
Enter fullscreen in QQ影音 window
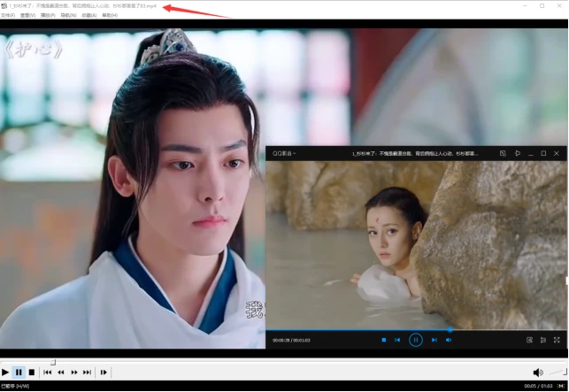click(557, 340)
